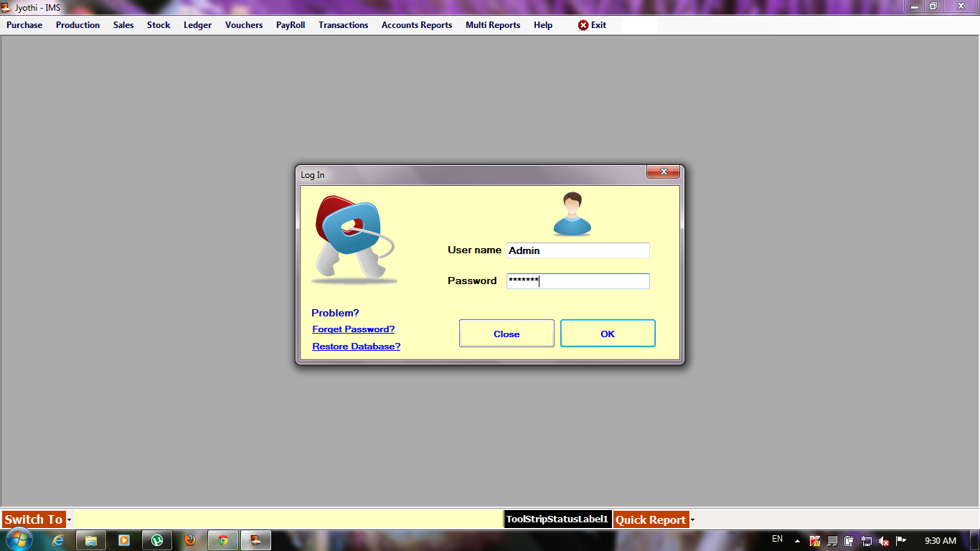Open the Accounts Reports menu
This screenshot has width=980, height=551.
point(416,24)
